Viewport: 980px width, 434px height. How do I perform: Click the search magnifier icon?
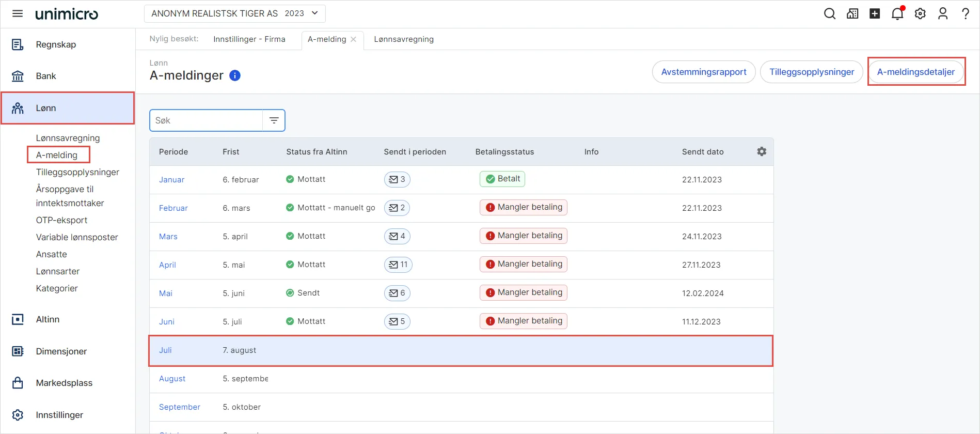(x=829, y=13)
